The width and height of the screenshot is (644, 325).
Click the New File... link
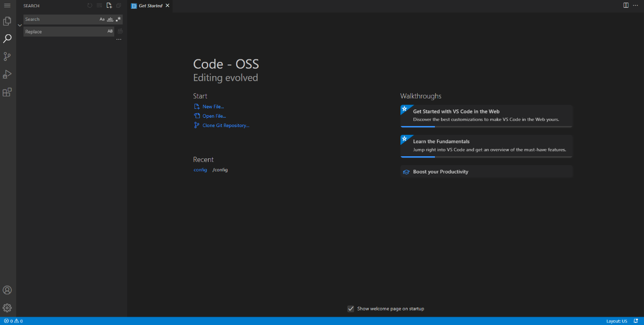(x=213, y=107)
